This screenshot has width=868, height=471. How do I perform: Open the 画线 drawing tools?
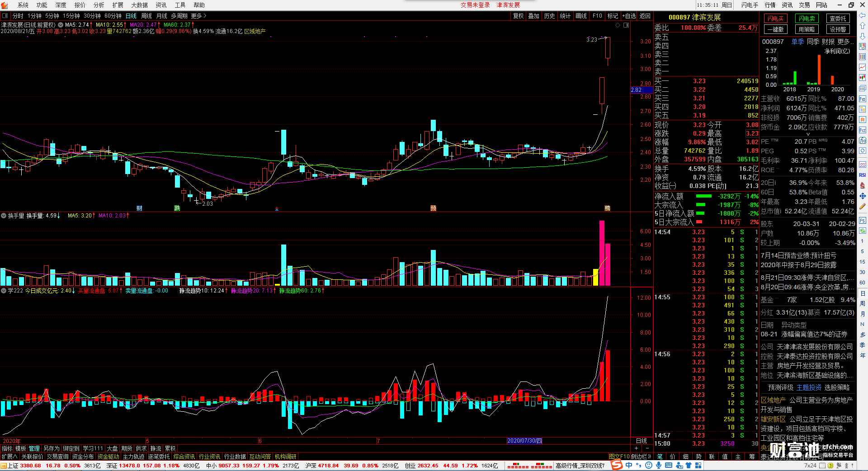point(581,16)
